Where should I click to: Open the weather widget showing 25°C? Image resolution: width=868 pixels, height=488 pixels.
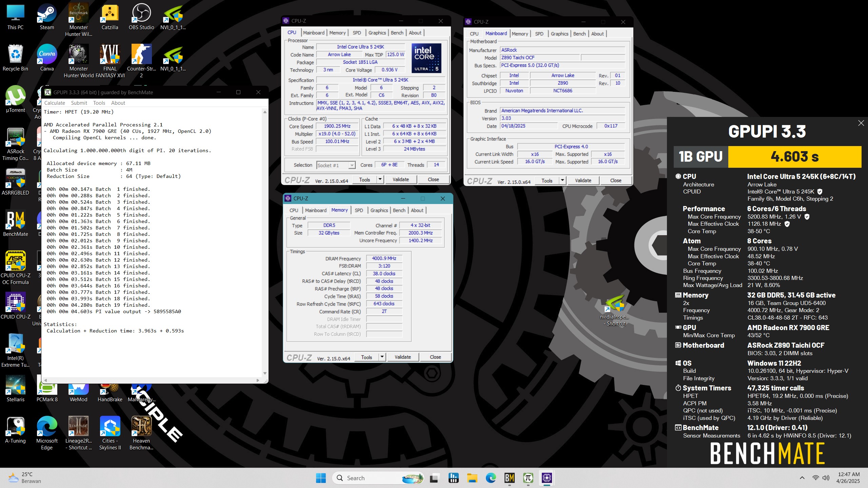[24, 478]
